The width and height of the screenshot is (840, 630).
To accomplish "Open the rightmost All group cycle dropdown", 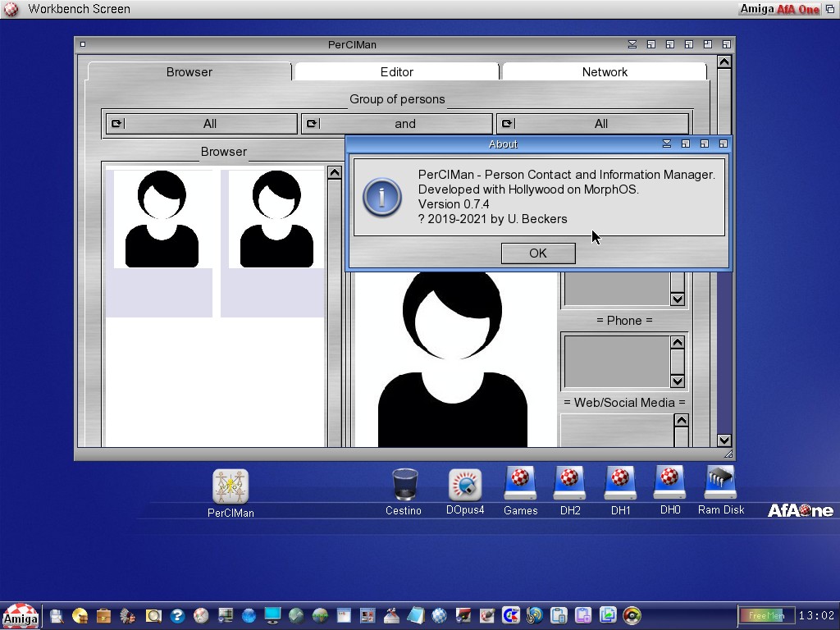I will point(592,124).
